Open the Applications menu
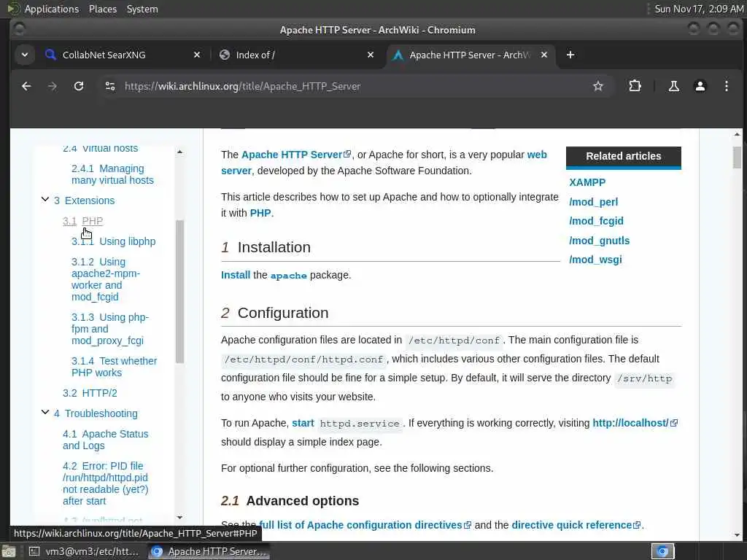Image resolution: width=747 pixels, height=560 pixels. [52, 9]
